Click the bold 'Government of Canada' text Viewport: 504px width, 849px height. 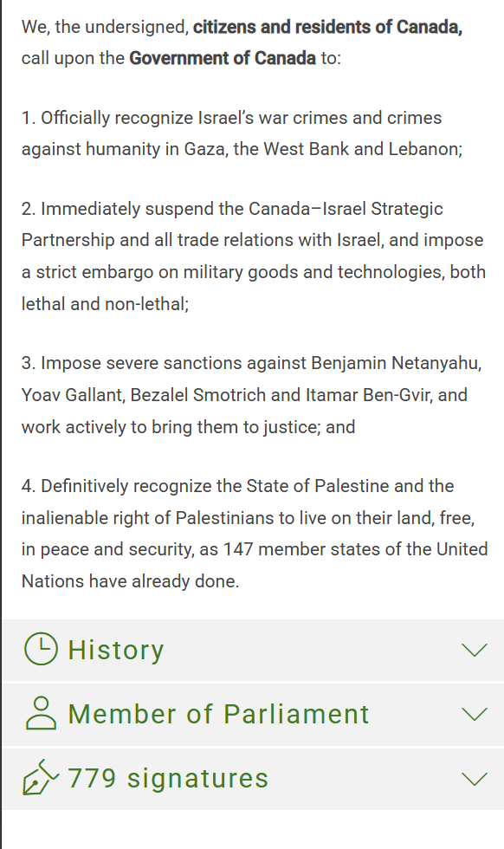click(x=223, y=58)
